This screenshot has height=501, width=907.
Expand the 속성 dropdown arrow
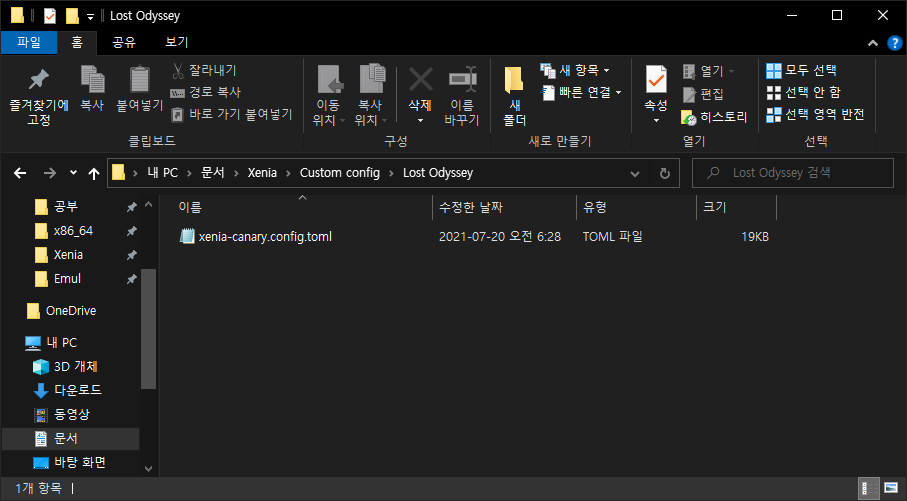click(x=656, y=120)
